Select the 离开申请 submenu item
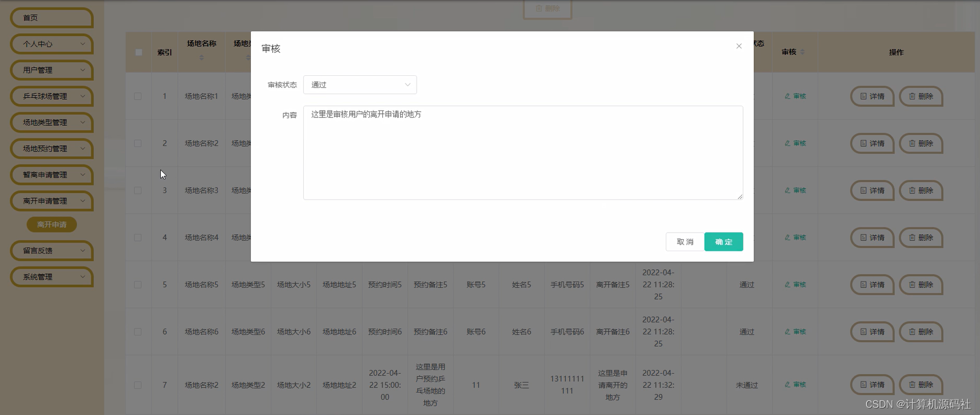The width and height of the screenshot is (980, 415). click(52, 224)
